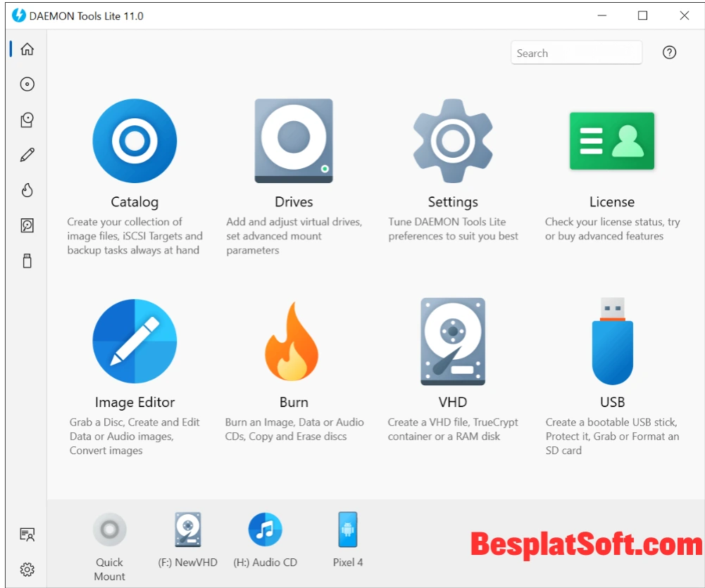705x588 pixels.
Task: Select the Home icon in the sidebar
Action: (26, 49)
